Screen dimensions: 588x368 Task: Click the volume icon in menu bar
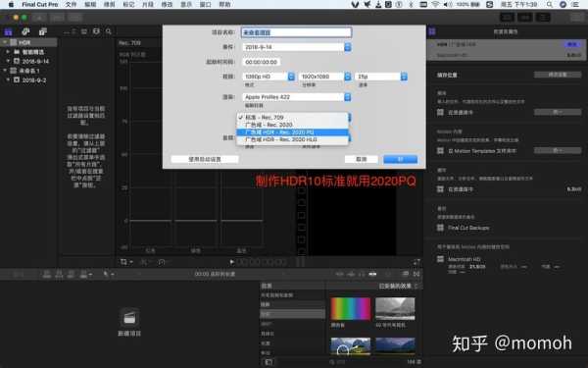(448, 5)
